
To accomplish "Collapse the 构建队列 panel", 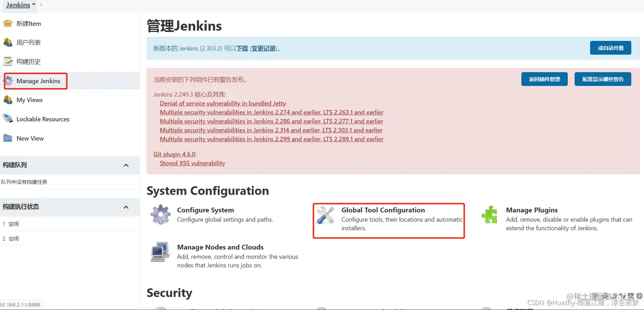I will pyautogui.click(x=126, y=165).
